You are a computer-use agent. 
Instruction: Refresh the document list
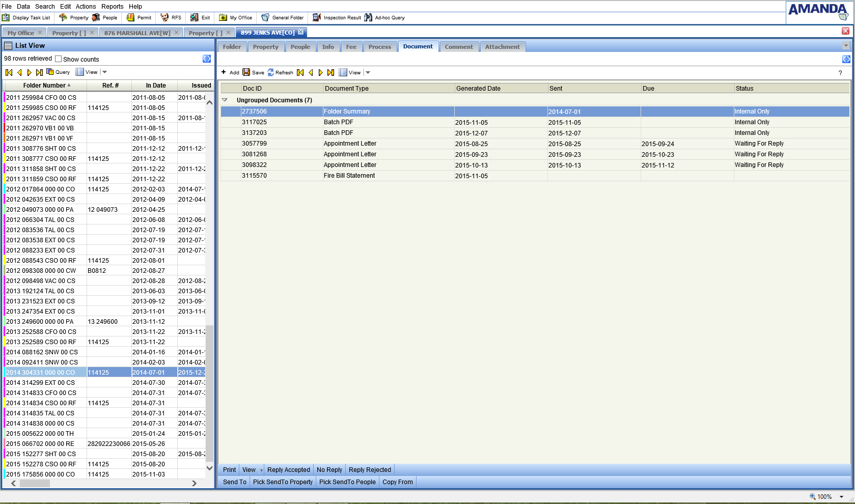tap(280, 72)
